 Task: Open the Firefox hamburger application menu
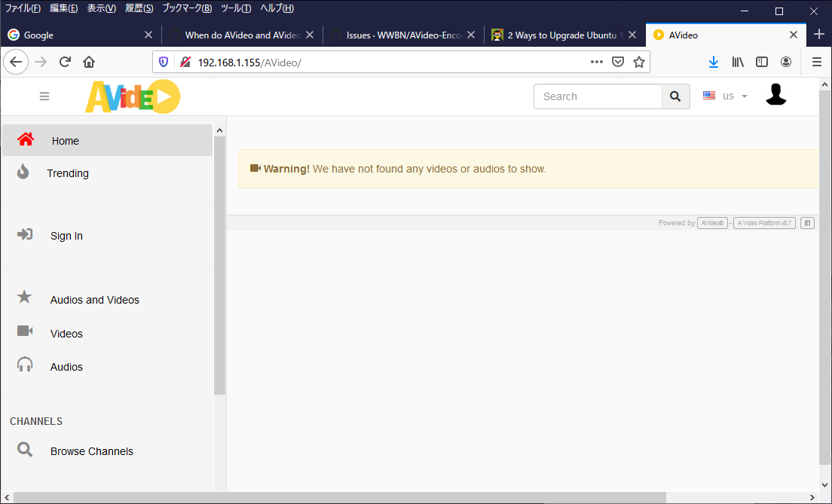(817, 62)
